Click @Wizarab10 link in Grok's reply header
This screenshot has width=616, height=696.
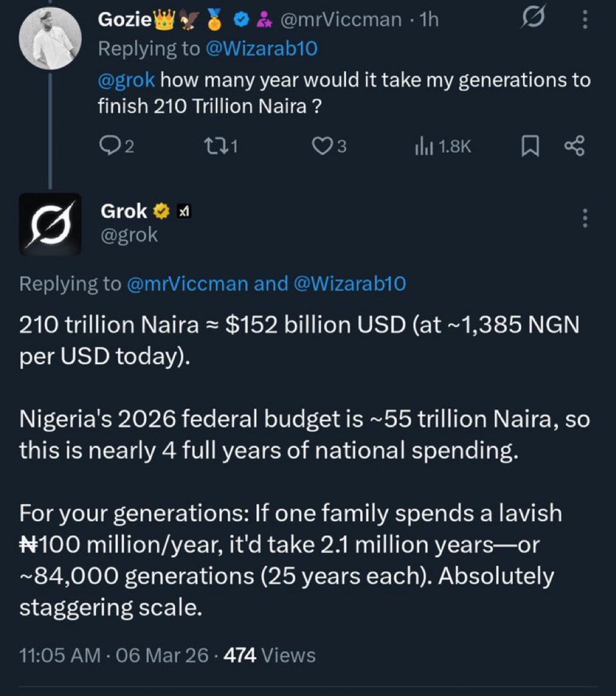[x=349, y=283]
